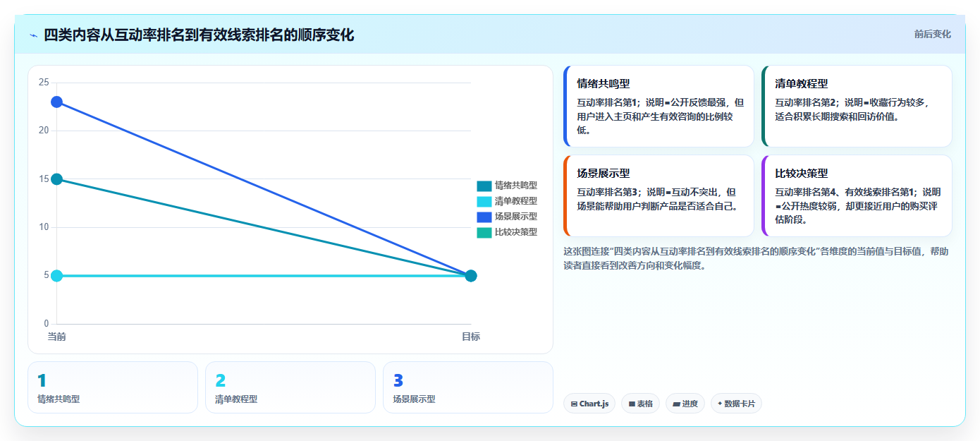Open the 比较决策型 description card
The height and width of the screenshot is (441, 980).
coord(857,195)
